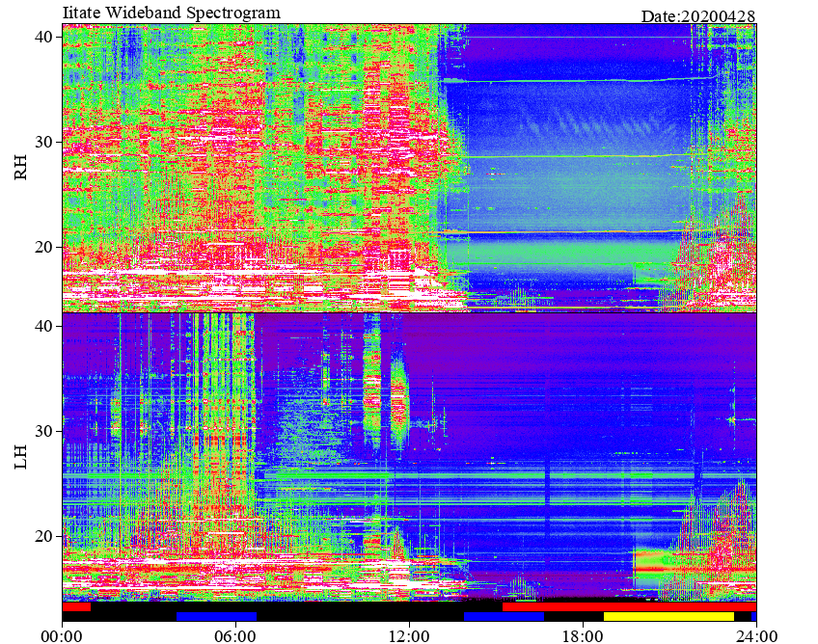Screen dimensions: 818x644
Task: Click the yellow status bar segment
Action: click(x=668, y=616)
